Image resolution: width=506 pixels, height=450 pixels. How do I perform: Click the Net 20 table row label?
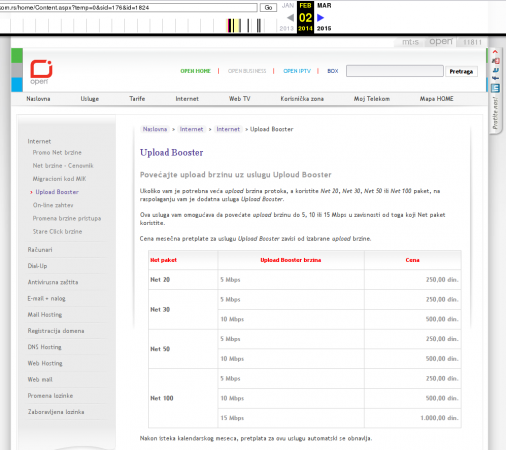click(x=160, y=280)
